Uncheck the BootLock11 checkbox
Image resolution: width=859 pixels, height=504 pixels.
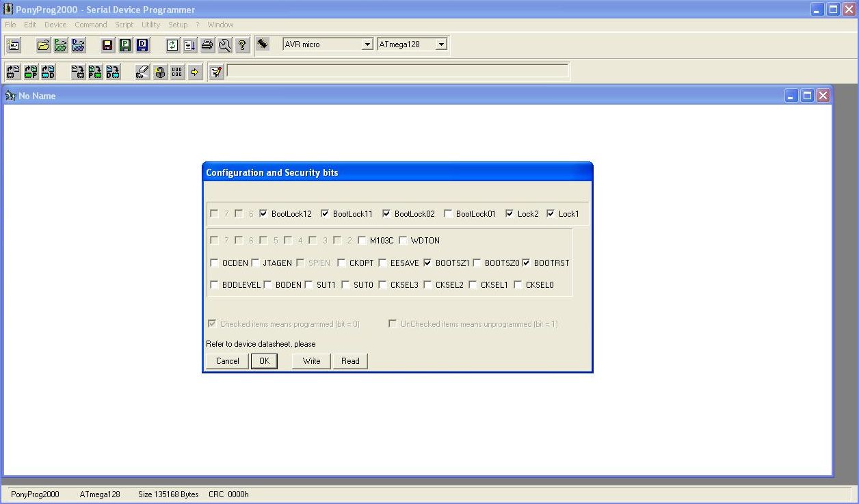(x=325, y=214)
